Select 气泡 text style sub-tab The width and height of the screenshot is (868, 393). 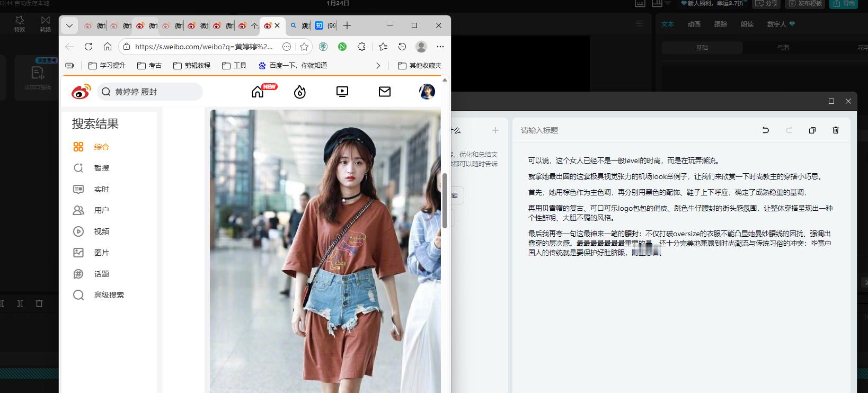(783, 48)
